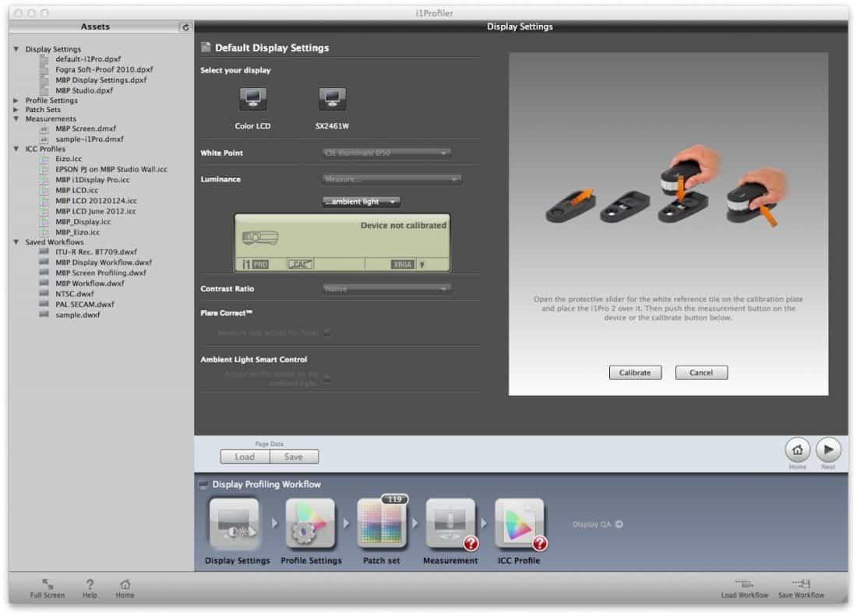The height and width of the screenshot is (616, 857).
Task: Select the Color LCD display icon
Action: [253, 100]
